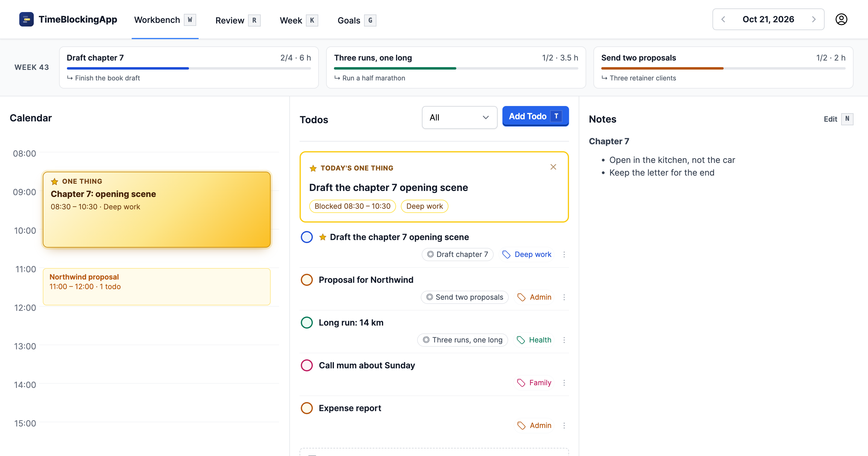Open the Review tab

tap(238, 20)
